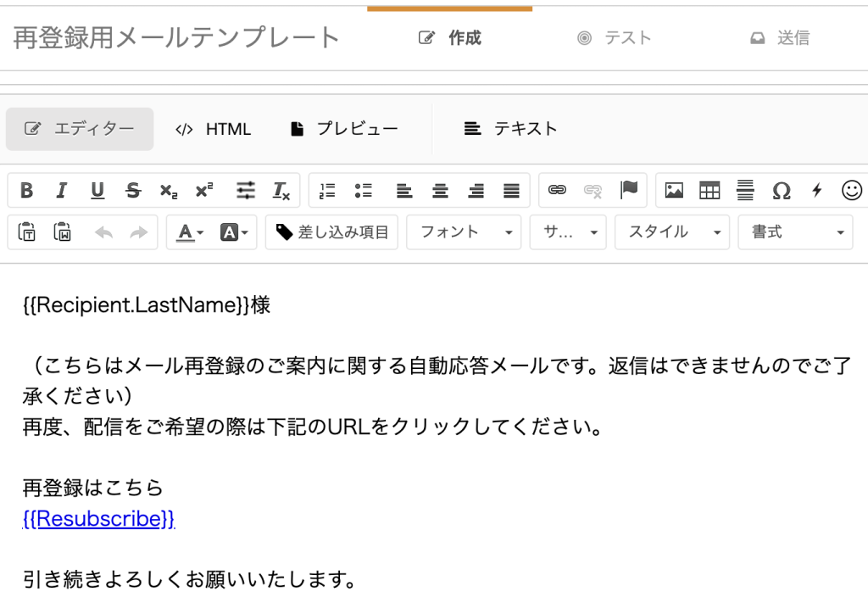Open the 書式 format dropdown
868x603 pixels.
[795, 232]
